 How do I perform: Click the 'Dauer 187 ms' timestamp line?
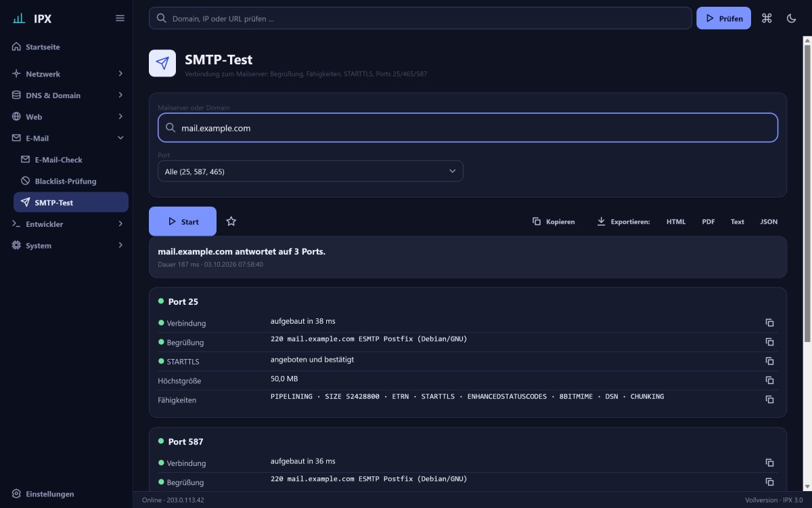[x=210, y=264]
